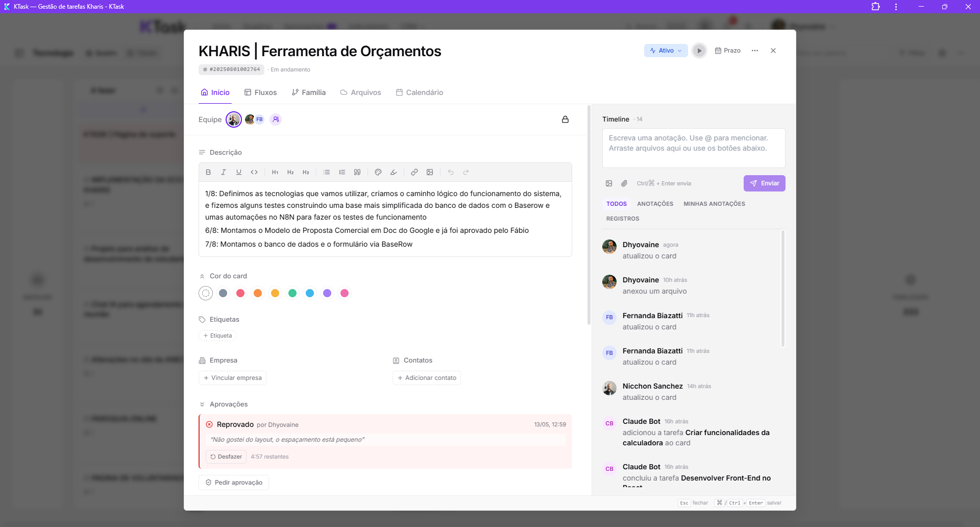Open the Calendário tab

[x=419, y=92]
